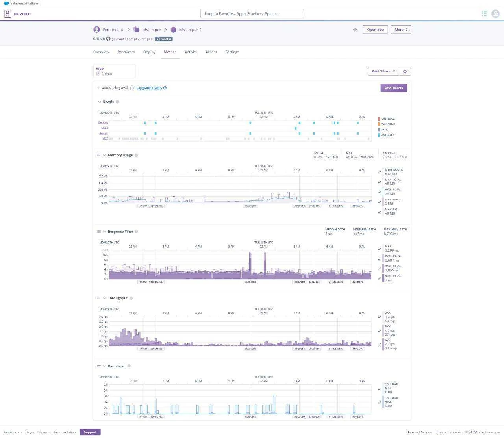Click the info icon beside Events
Viewport: 504px width, 438px height.
[x=117, y=102]
